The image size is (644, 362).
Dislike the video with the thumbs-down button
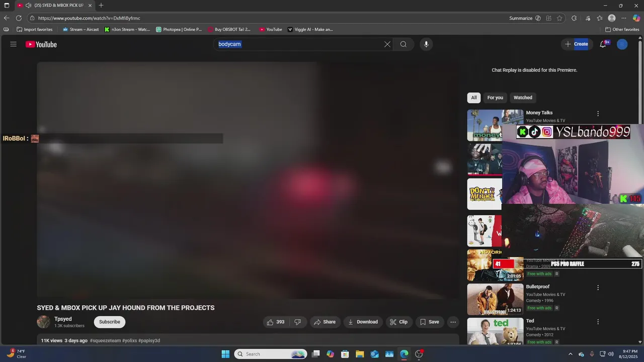pos(298,322)
